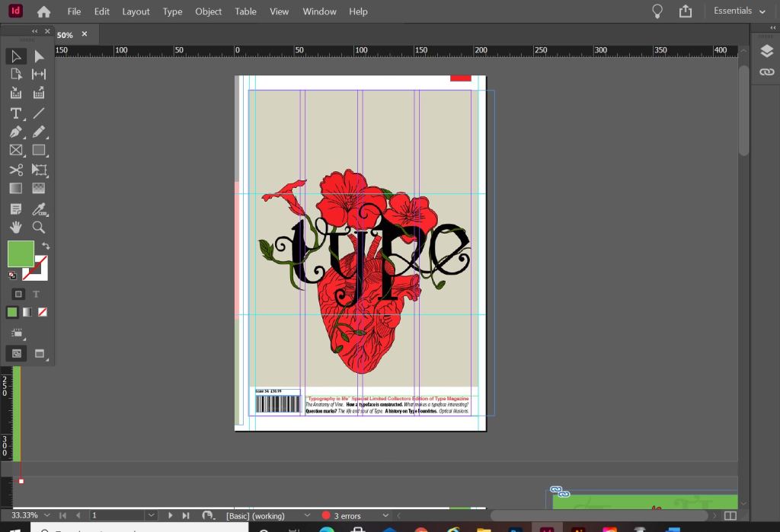Open the Object menu
780x532 pixels.
208,11
